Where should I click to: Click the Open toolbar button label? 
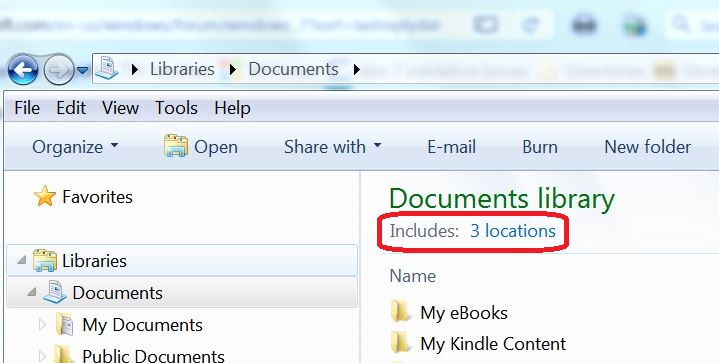coord(216,147)
